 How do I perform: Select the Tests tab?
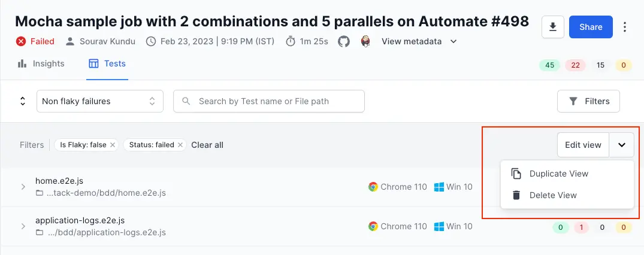click(107, 63)
